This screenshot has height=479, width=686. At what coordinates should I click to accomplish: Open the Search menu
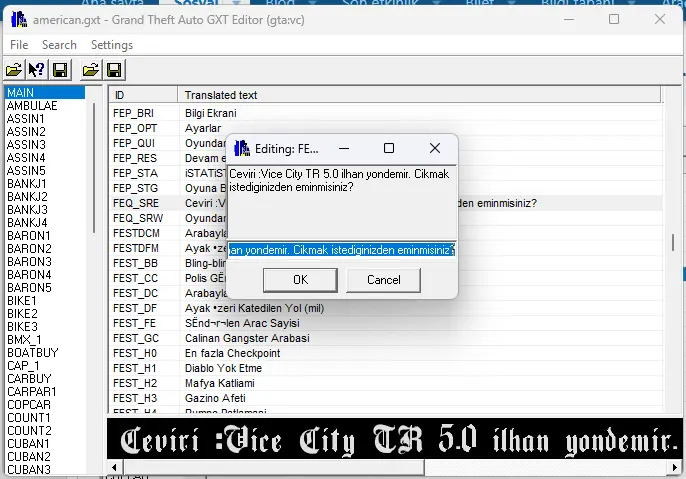pyautogui.click(x=59, y=45)
